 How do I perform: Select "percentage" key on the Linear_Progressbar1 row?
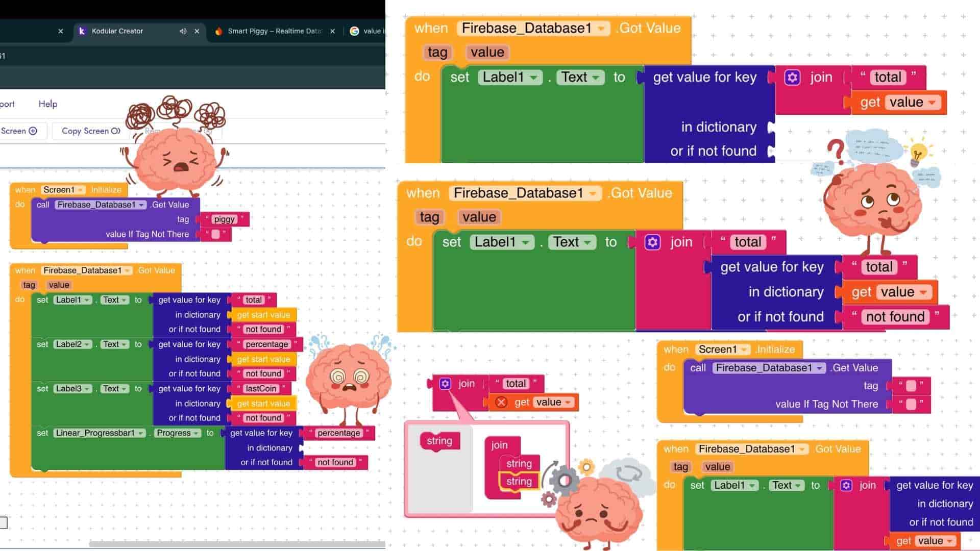click(x=339, y=433)
